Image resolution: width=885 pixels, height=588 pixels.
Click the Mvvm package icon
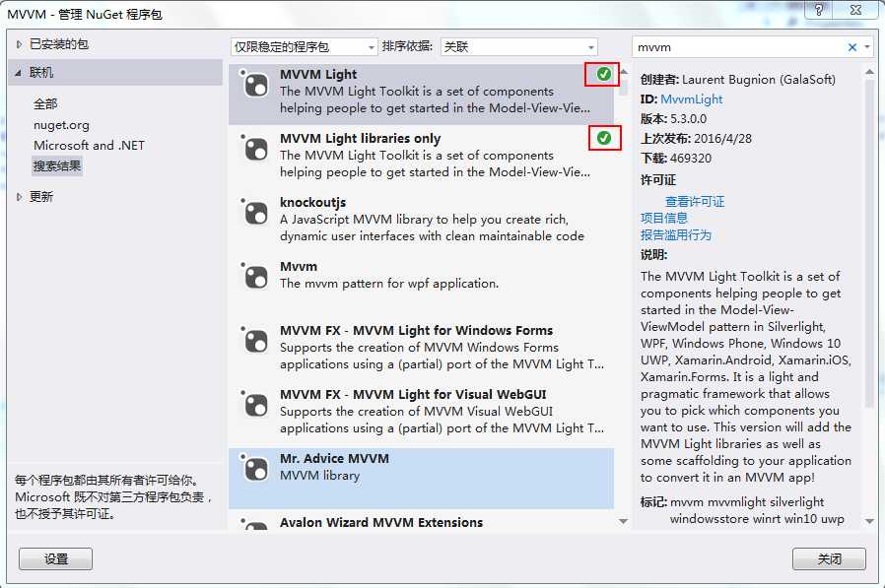coord(255,277)
